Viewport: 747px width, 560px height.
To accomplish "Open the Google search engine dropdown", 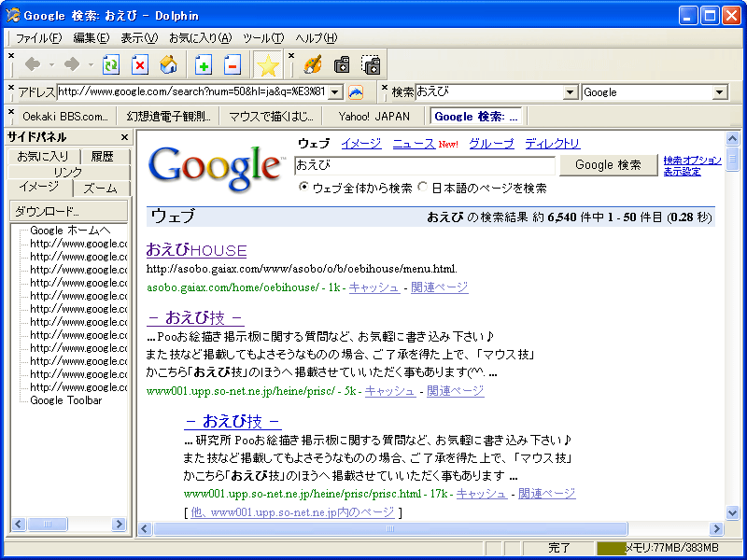I will click(x=720, y=91).
